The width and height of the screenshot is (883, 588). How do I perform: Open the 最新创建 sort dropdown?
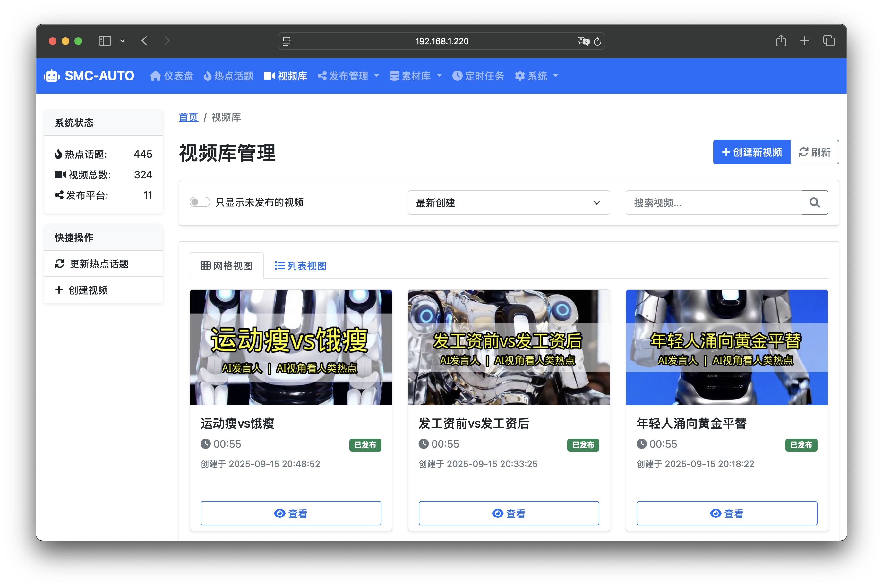tap(509, 203)
